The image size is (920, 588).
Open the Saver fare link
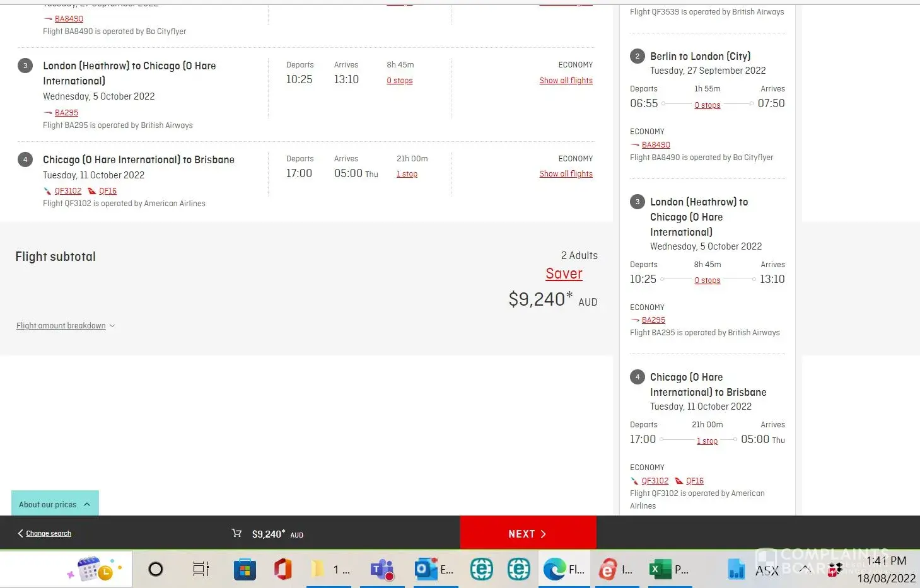(x=564, y=274)
